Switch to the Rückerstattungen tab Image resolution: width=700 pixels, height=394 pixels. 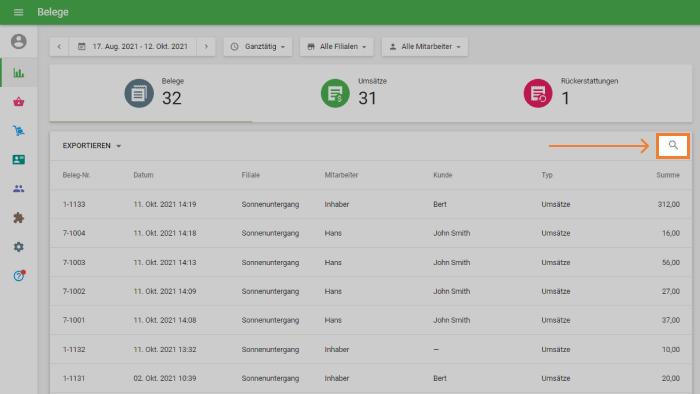point(571,93)
